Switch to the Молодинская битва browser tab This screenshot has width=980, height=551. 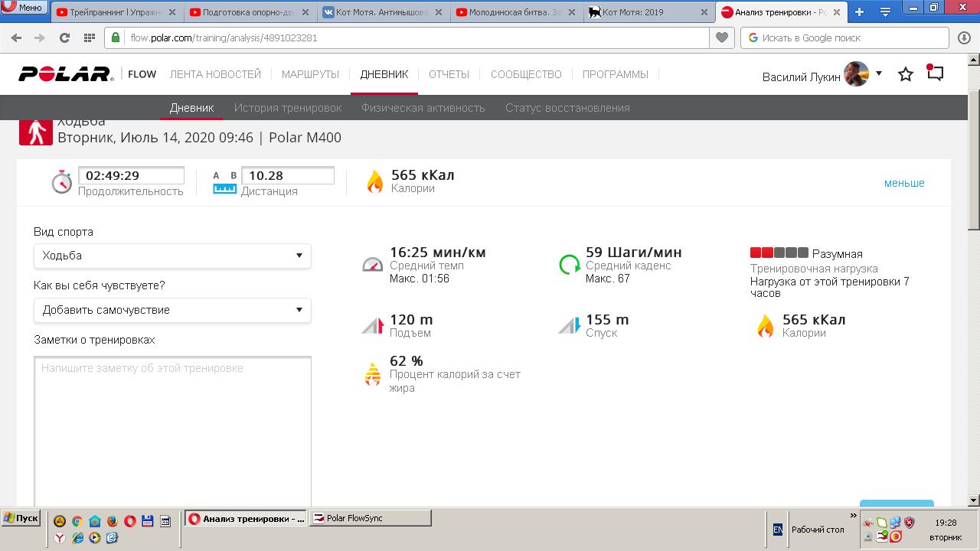[x=514, y=12]
